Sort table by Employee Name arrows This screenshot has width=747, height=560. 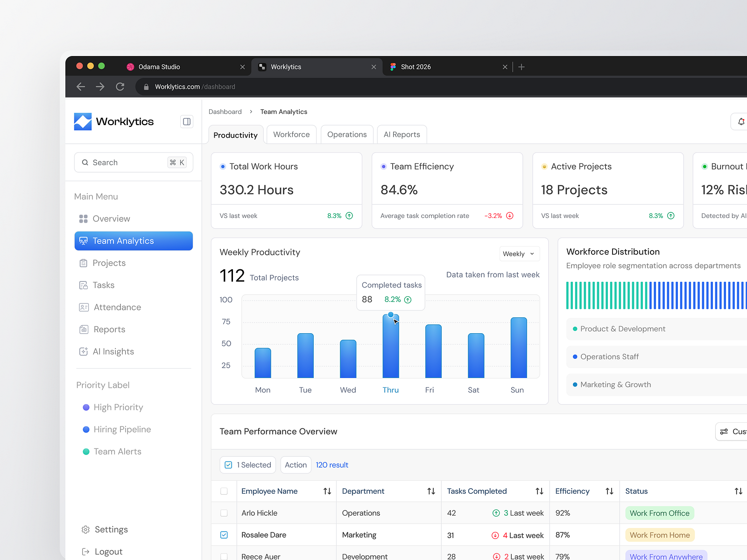click(327, 491)
